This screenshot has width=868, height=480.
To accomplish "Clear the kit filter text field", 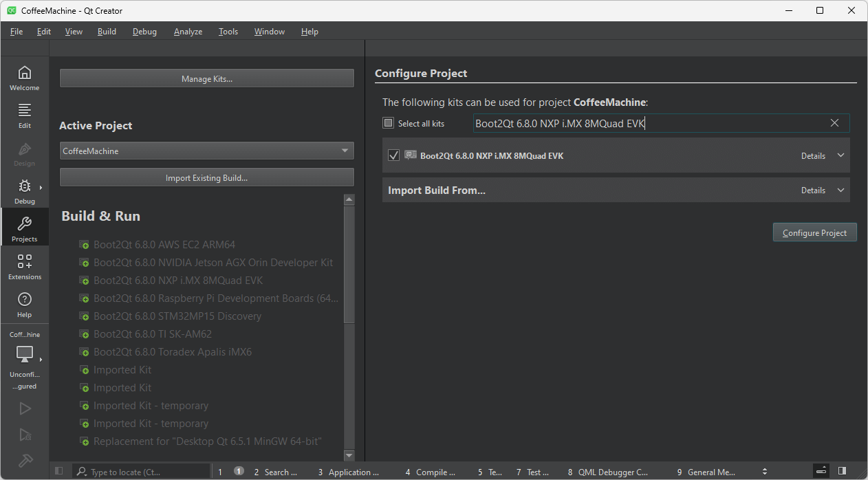I will click(834, 123).
